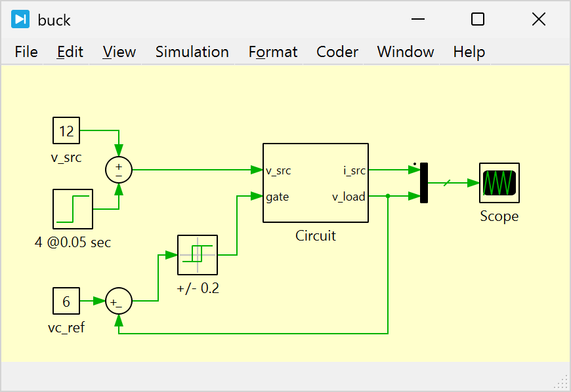Select the constant block with value 6

click(x=66, y=302)
